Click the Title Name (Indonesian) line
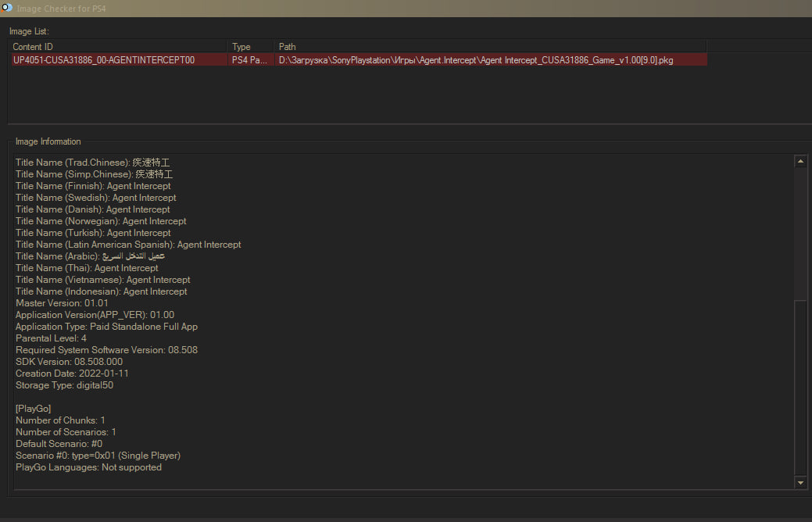The width and height of the screenshot is (812, 522). point(102,291)
